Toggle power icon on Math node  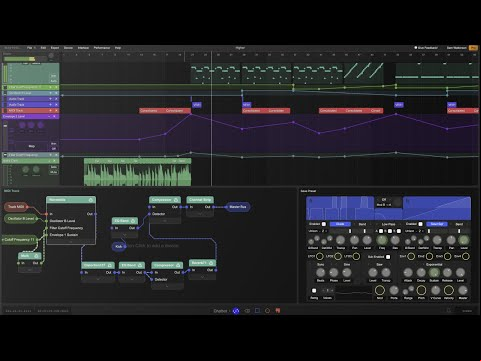tap(36, 256)
